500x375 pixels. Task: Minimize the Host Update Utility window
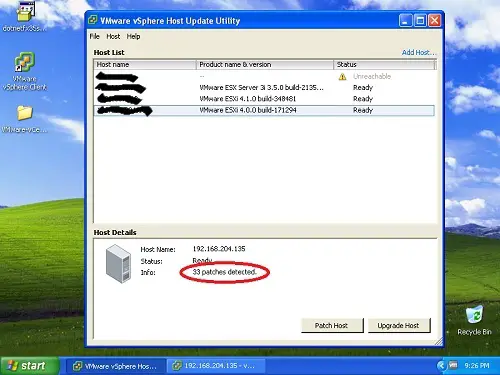pos(405,21)
